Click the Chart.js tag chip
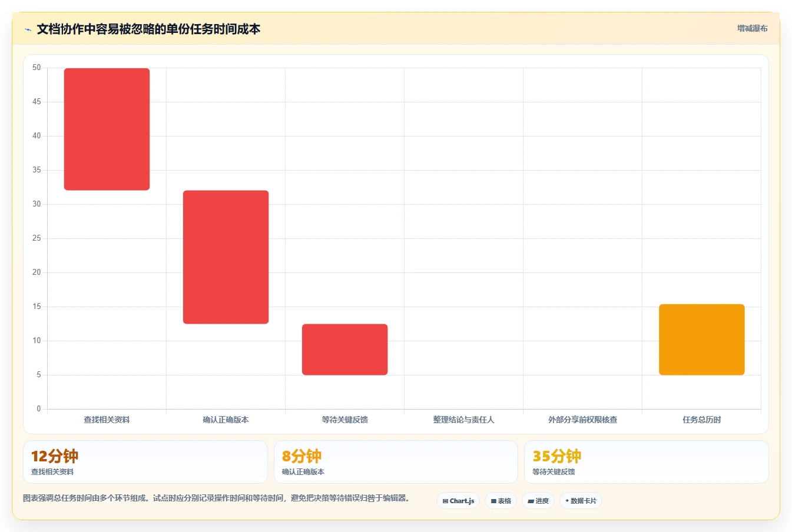The width and height of the screenshot is (792, 532). coord(458,501)
